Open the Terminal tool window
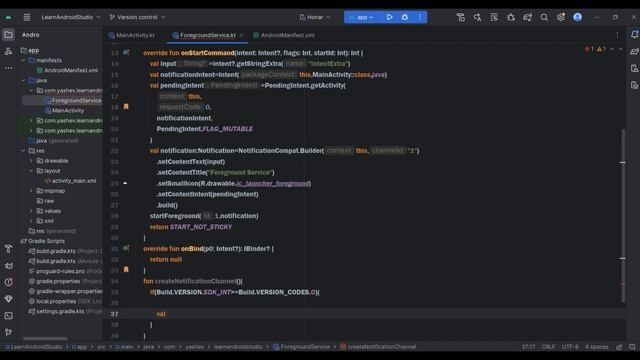Viewport: 640px width, 360px height. click(x=8, y=316)
